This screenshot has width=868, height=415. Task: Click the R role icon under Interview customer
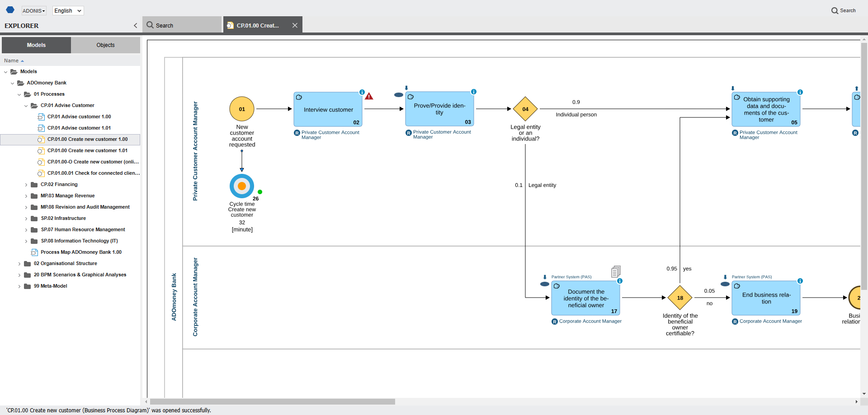297,133
